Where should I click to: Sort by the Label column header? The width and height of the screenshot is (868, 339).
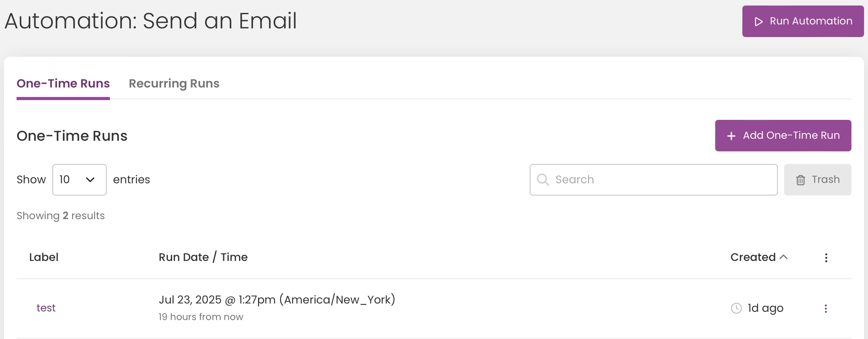click(x=44, y=257)
